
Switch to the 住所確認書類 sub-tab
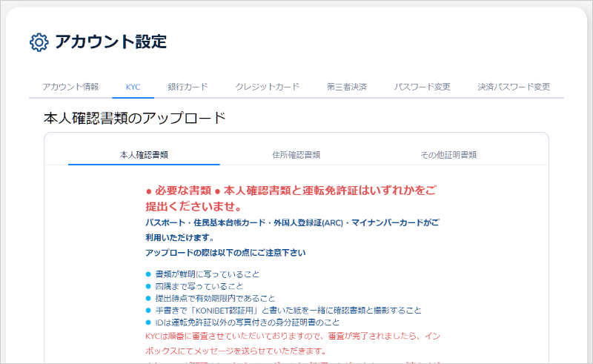coord(296,155)
